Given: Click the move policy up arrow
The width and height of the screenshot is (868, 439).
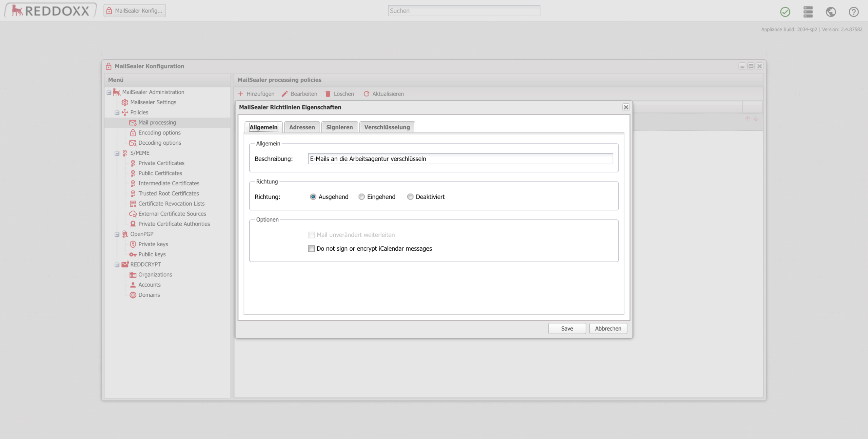Looking at the screenshot, I should click(747, 119).
